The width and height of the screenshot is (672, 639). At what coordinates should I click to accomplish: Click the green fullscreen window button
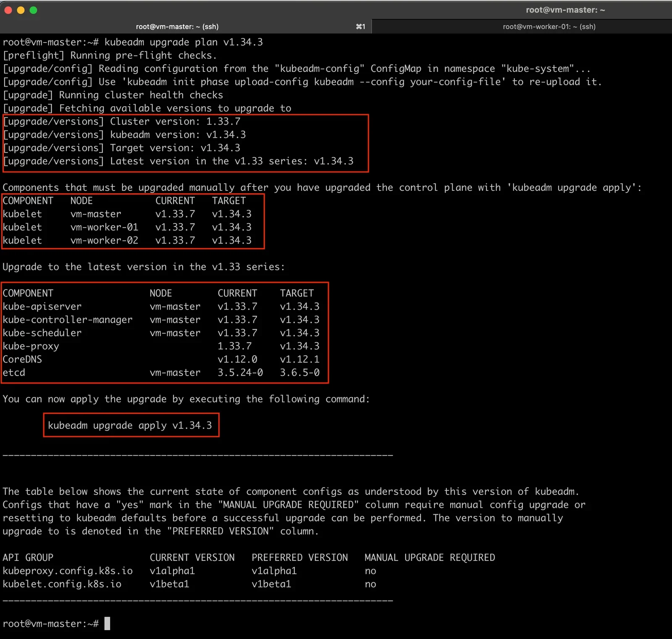(33, 10)
